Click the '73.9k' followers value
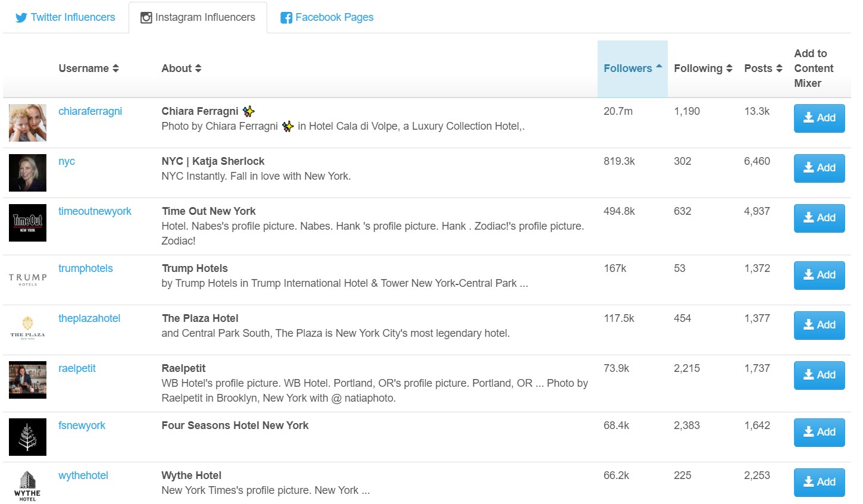Image resolution: width=863 pixels, height=504 pixels. [x=616, y=368]
